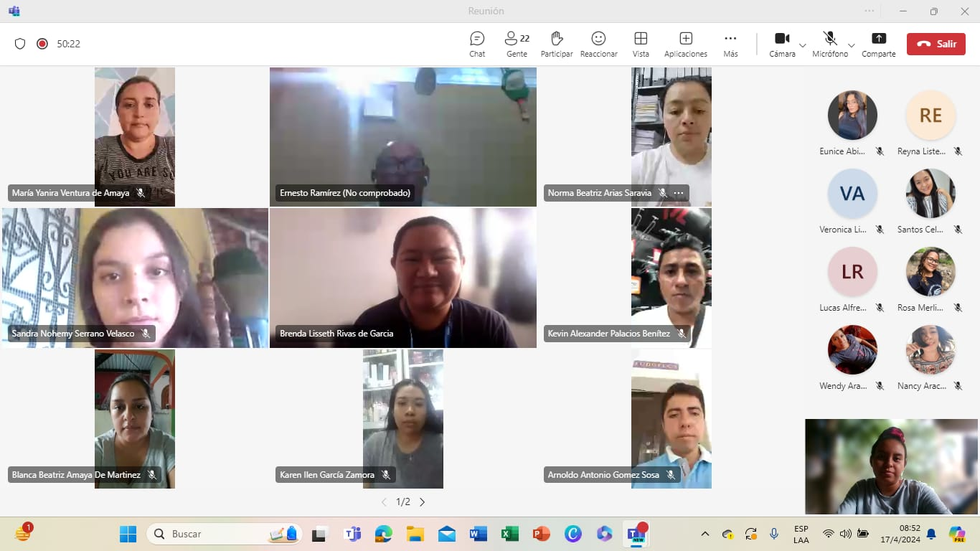
Task: Open Aplicaciones in the meeting toolbar
Action: tap(685, 44)
